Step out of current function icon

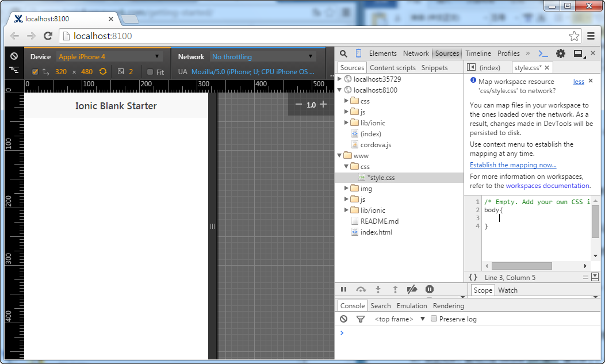pos(395,289)
